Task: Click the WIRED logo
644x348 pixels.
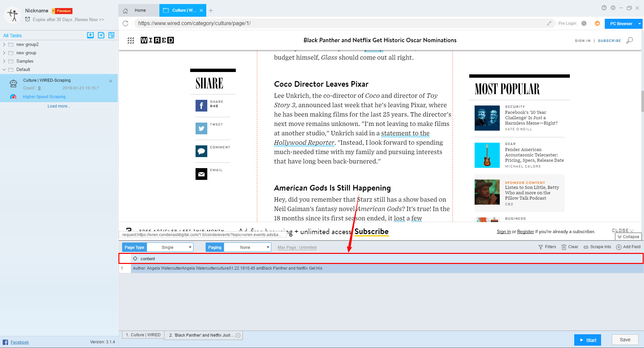Action: coord(157,40)
